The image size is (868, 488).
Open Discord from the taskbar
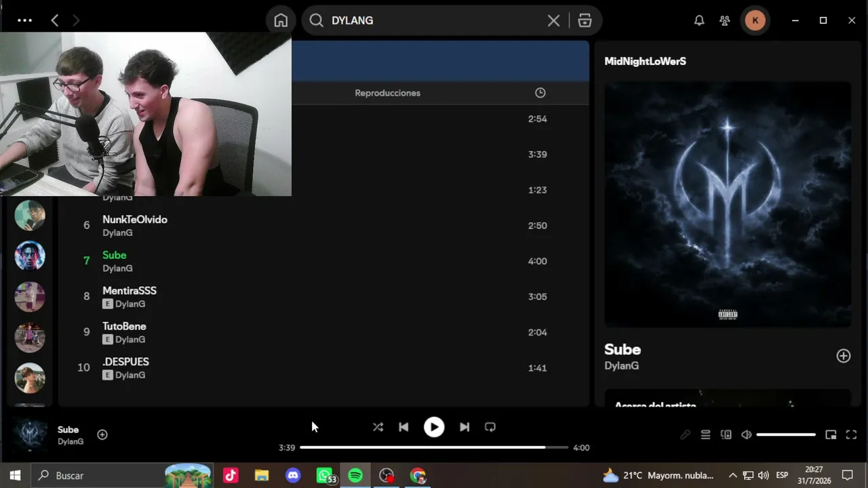293,475
